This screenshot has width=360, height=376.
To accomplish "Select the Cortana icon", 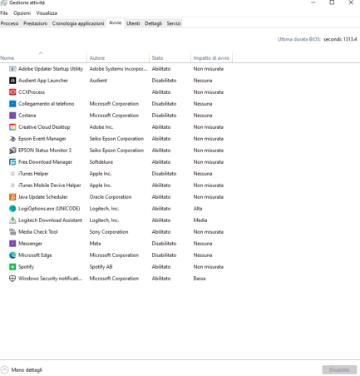I will [x=12, y=116].
